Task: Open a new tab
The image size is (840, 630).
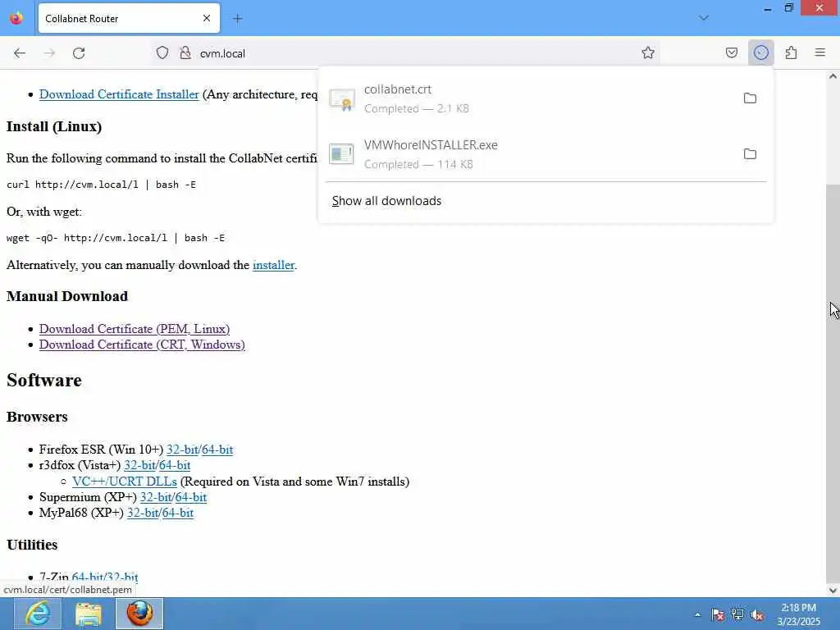Action: click(x=238, y=19)
